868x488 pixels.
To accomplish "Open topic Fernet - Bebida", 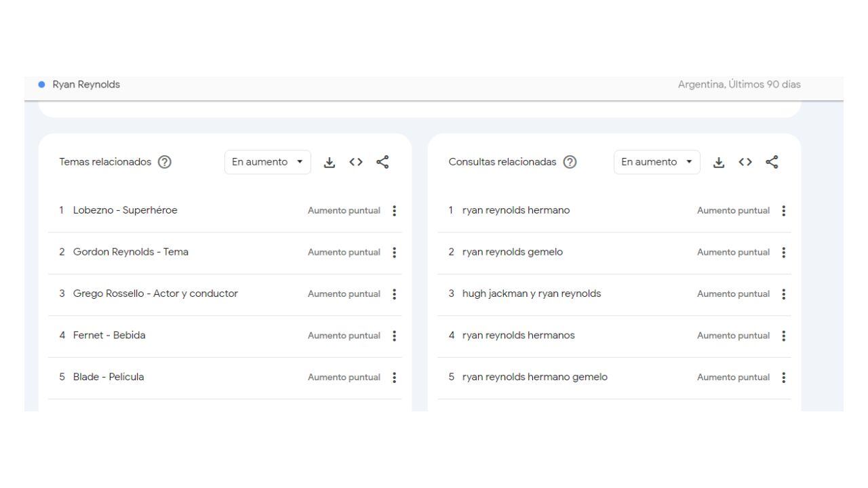I will 109,335.
